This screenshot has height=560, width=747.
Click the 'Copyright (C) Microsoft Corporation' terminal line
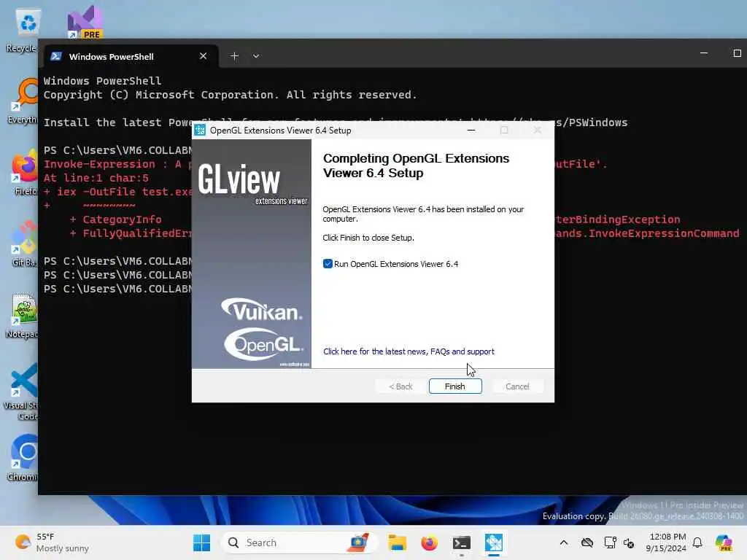[230, 95]
